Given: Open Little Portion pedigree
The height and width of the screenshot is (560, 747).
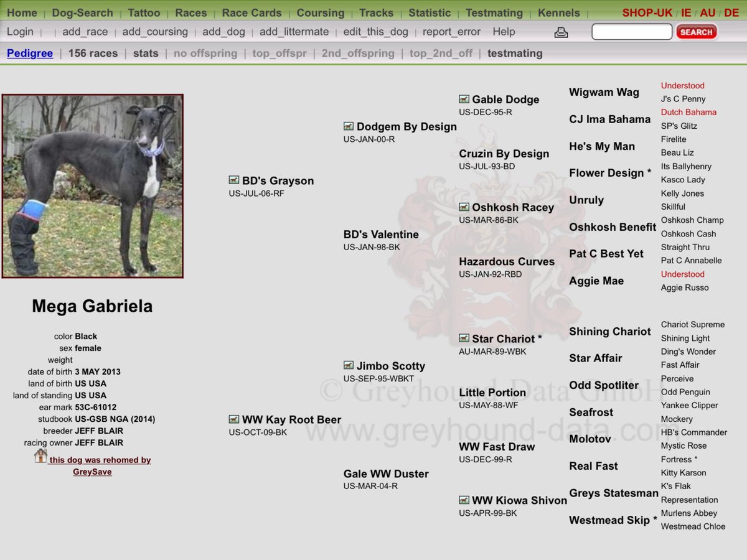Looking at the screenshot, I should (x=492, y=393).
